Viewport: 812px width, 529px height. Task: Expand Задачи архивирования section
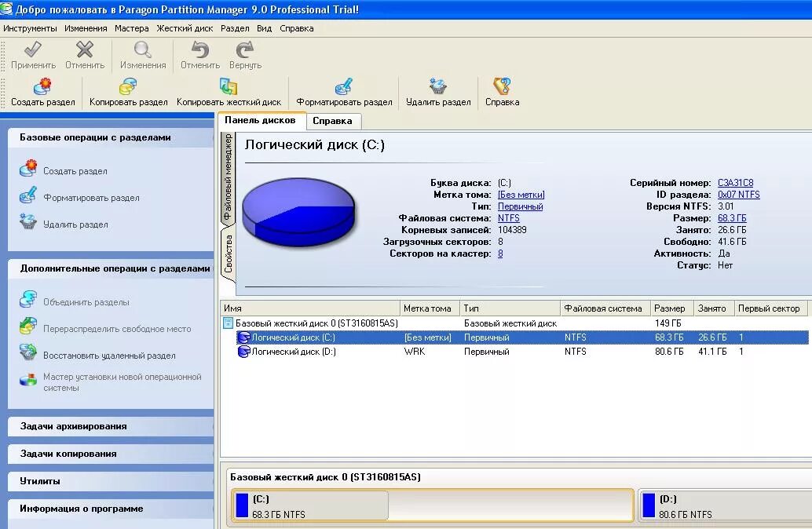(110, 426)
